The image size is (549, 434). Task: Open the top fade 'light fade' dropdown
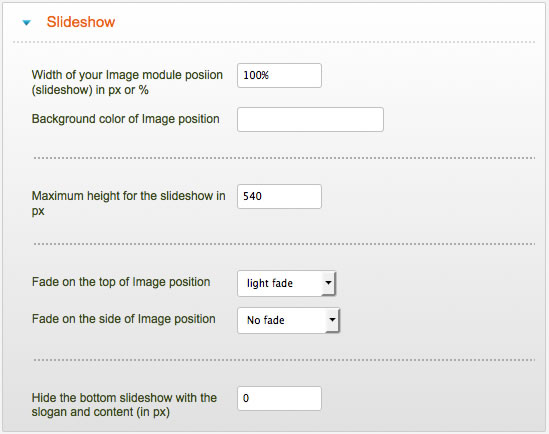(286, 283)
